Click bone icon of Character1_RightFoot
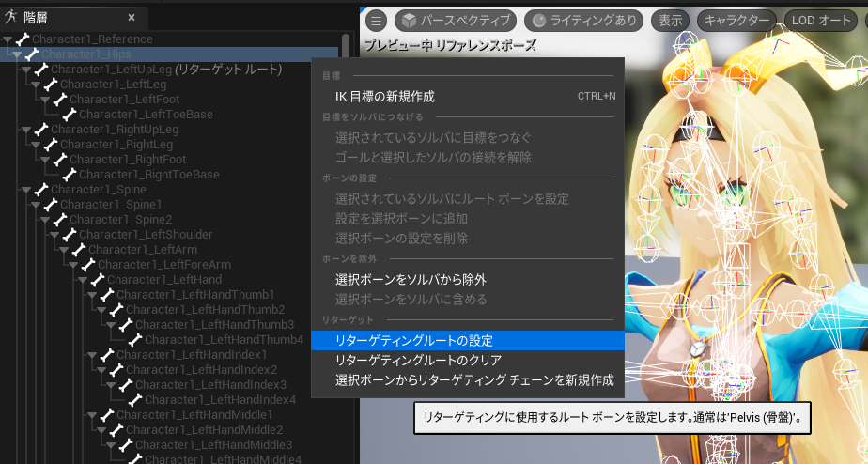Viewport: 868px width, 464px height. (60, 160)
